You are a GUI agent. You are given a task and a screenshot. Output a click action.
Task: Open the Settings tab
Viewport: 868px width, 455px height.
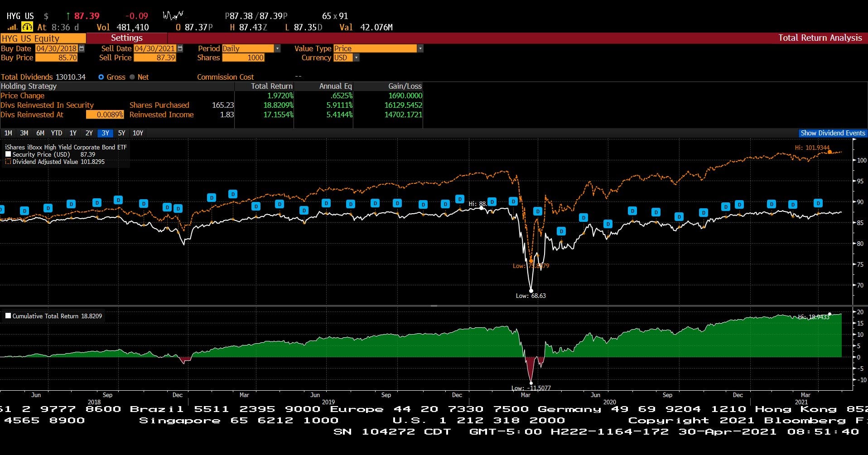[x=127, y=38]
